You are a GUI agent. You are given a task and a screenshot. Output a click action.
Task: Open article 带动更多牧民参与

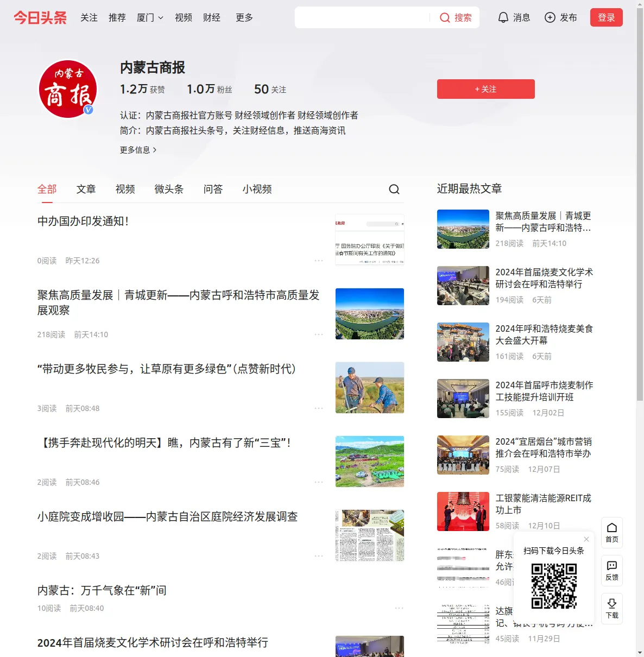coord(167,369)
